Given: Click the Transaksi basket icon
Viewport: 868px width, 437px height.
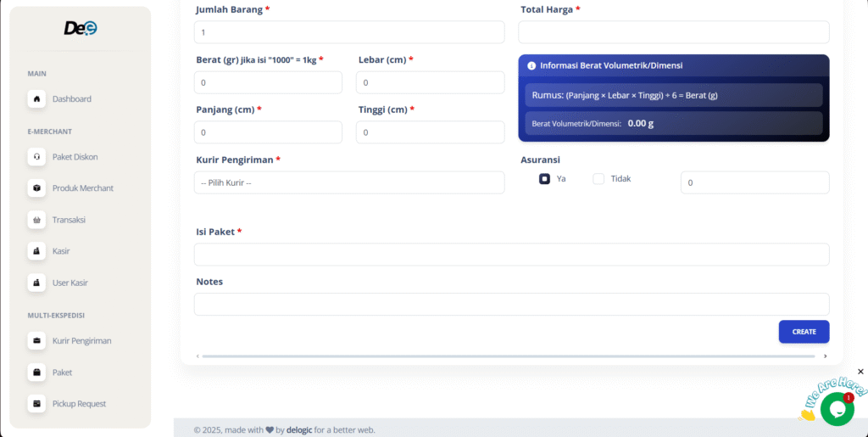Looking at the screenshot, I should pos(36,220).
